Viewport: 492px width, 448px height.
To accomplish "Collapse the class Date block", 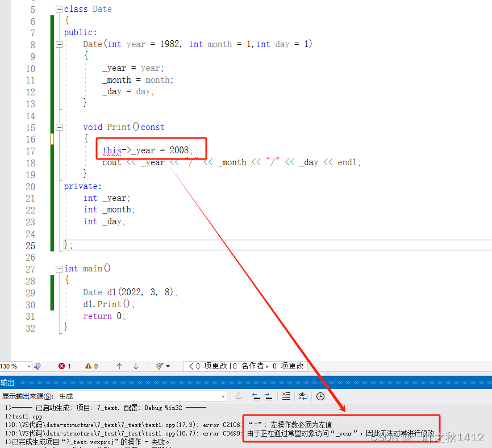I will [x=59, y=9].
